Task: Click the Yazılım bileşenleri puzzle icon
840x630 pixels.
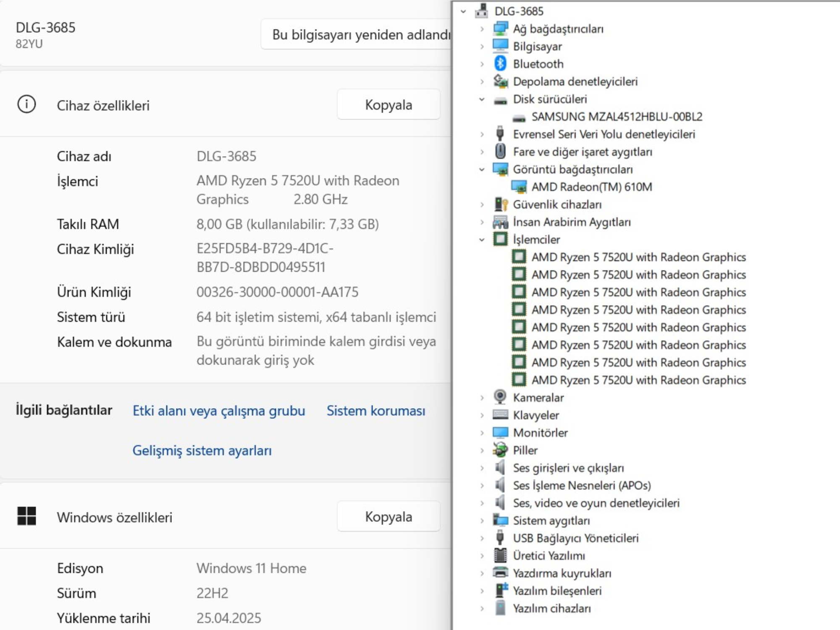Action: click(x=501, y=591)
